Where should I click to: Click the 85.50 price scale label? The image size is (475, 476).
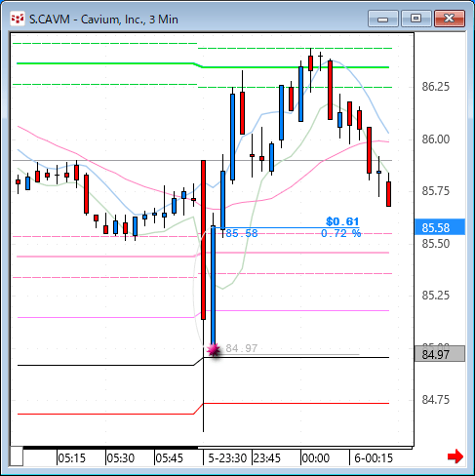436,243
